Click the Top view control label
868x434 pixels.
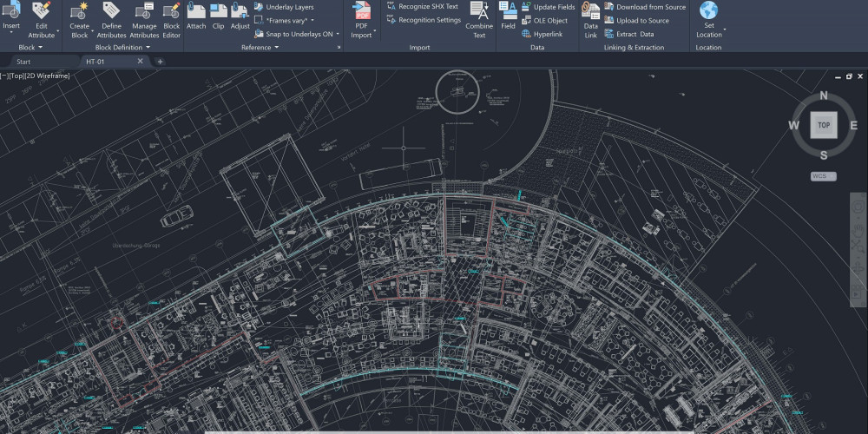coord(16,76)
